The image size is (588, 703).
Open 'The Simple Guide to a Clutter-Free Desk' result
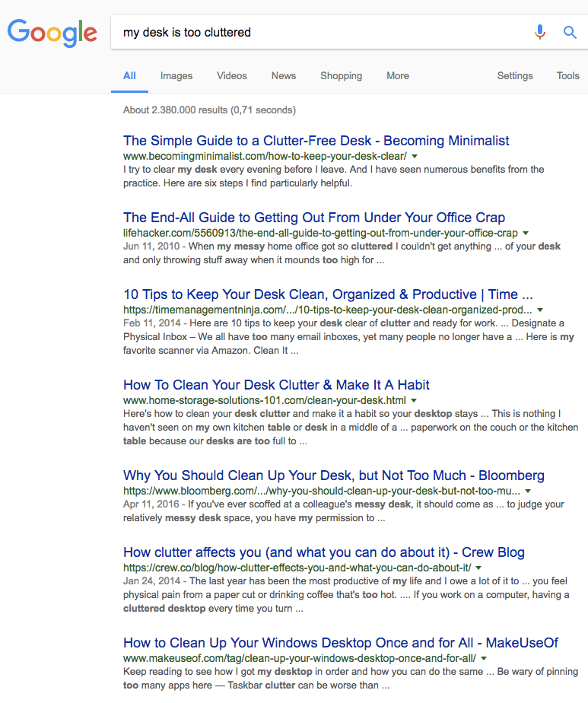coord(316,141)
